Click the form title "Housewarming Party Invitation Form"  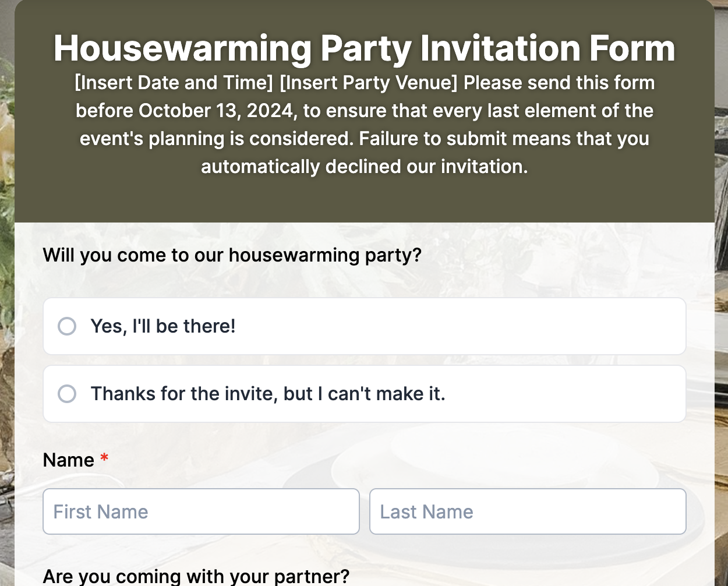tap(364, 48)
